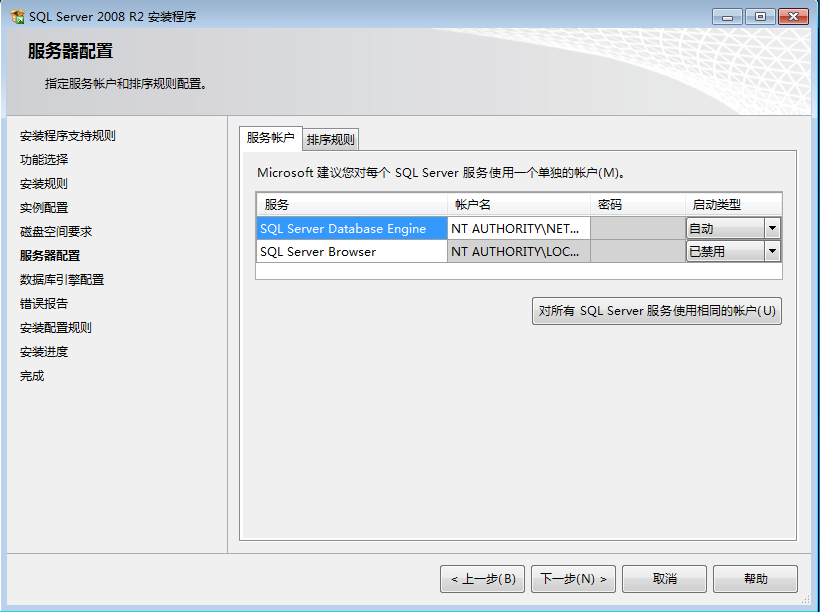Open 帮助 button
820x612 pixels.
(755, 579)
